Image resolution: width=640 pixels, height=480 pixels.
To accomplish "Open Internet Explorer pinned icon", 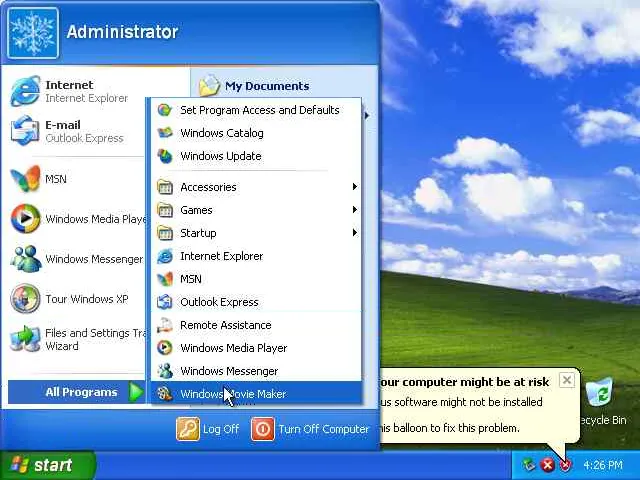I will (x=25, y=91).
